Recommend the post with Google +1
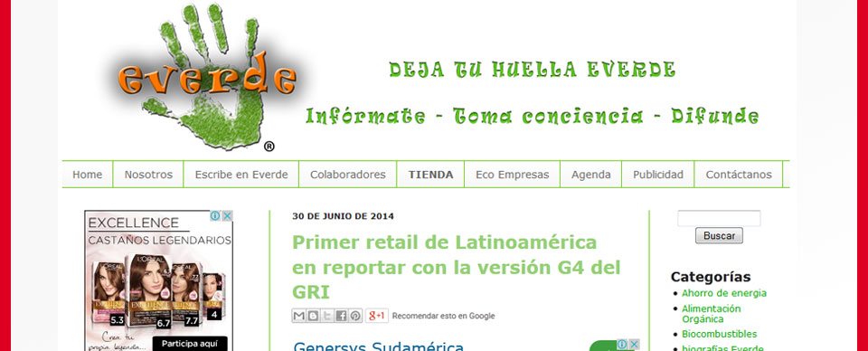 click(377, 316)
